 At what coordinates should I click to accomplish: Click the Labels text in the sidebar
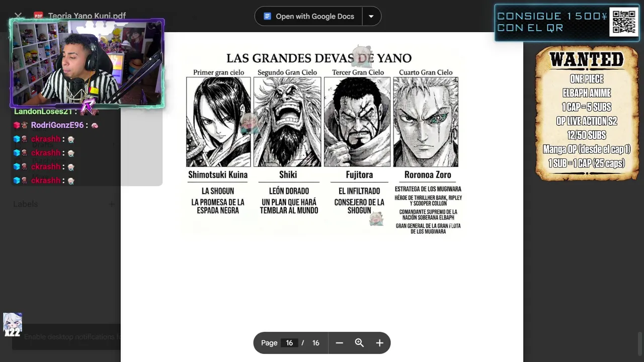pos(25,204)
